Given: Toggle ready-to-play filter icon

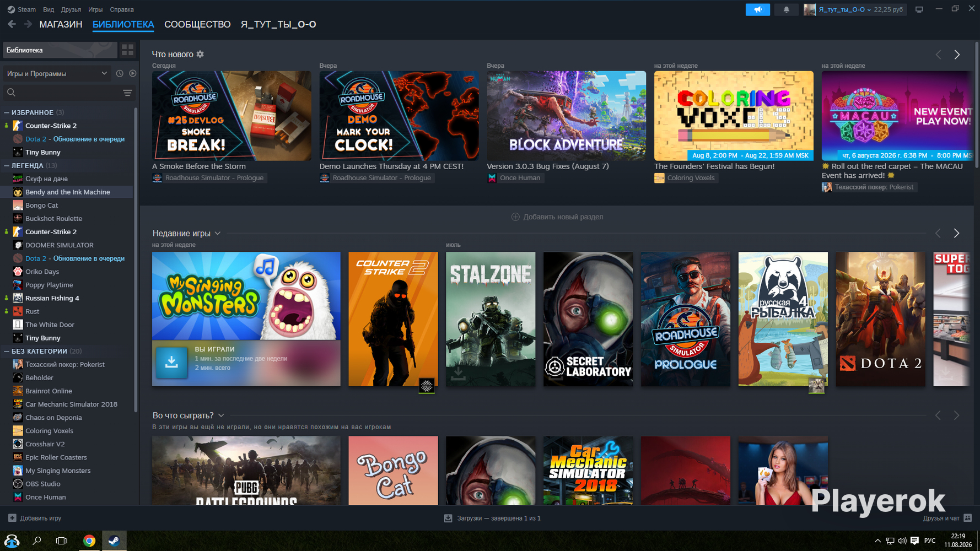Looking at the screenshot, I should pyautogui.click(x=133, y=73).
